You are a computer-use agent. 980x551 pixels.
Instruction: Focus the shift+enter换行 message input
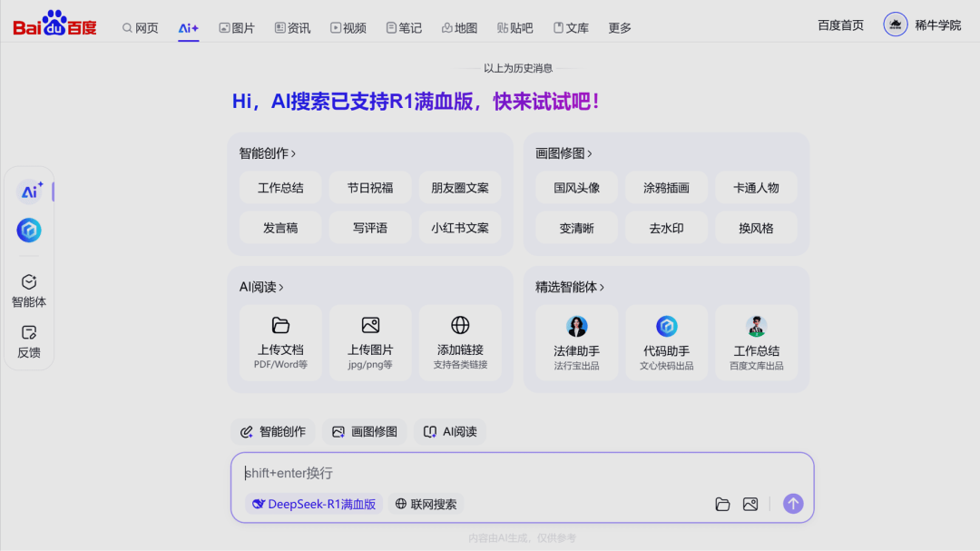click(522, 473)
